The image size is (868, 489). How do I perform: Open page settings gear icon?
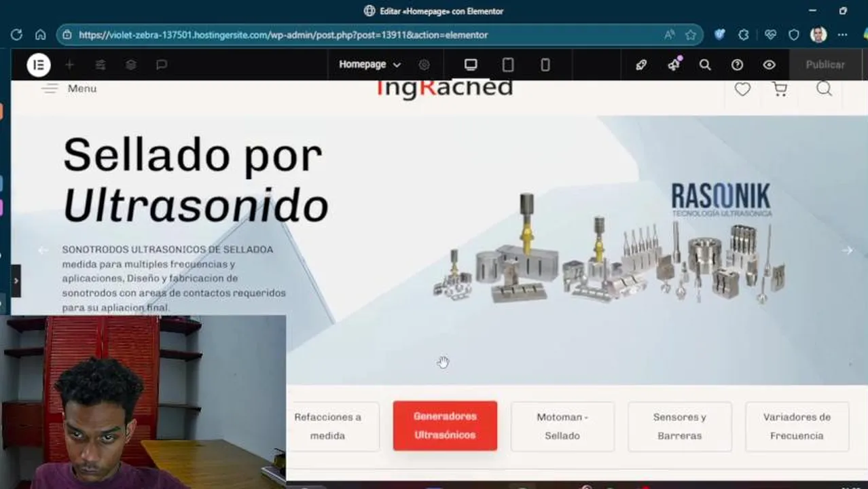424,65
